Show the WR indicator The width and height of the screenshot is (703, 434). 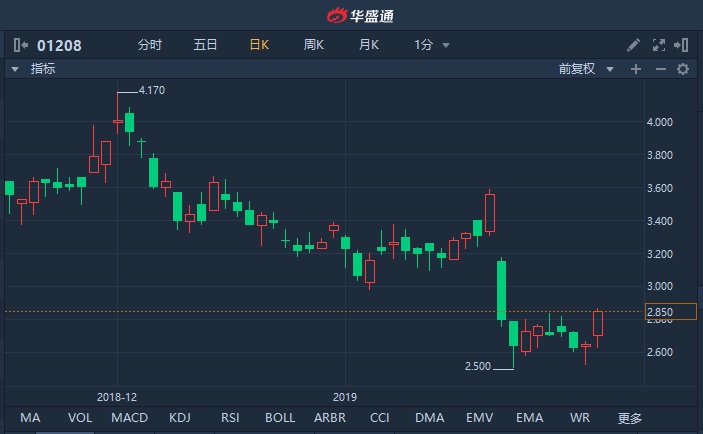pos(580,418)
